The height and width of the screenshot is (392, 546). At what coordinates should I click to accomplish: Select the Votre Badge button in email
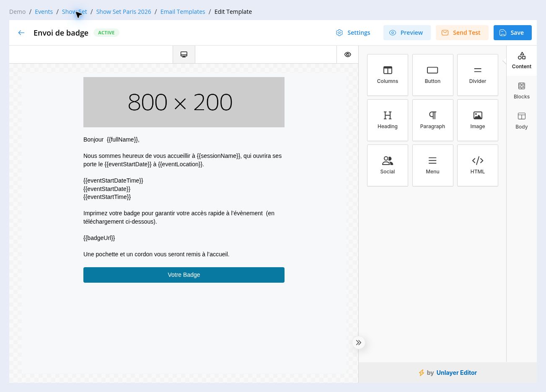[184, 275]
